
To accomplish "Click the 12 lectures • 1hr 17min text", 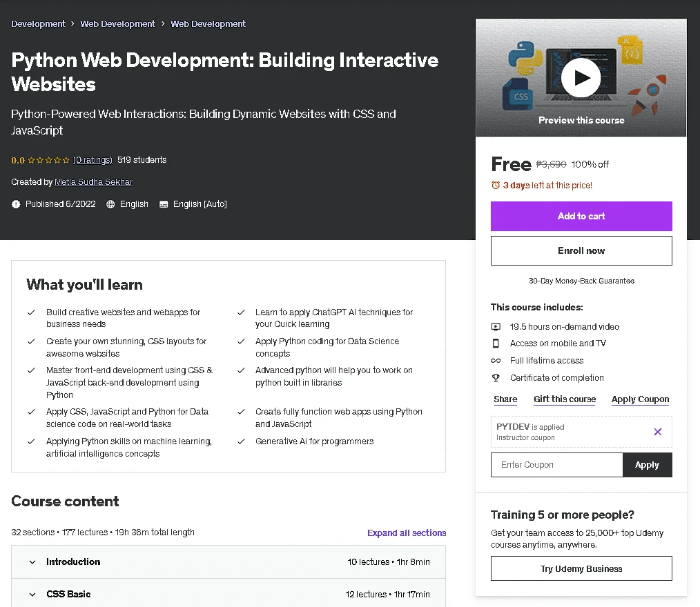I will tap(387, 594).
